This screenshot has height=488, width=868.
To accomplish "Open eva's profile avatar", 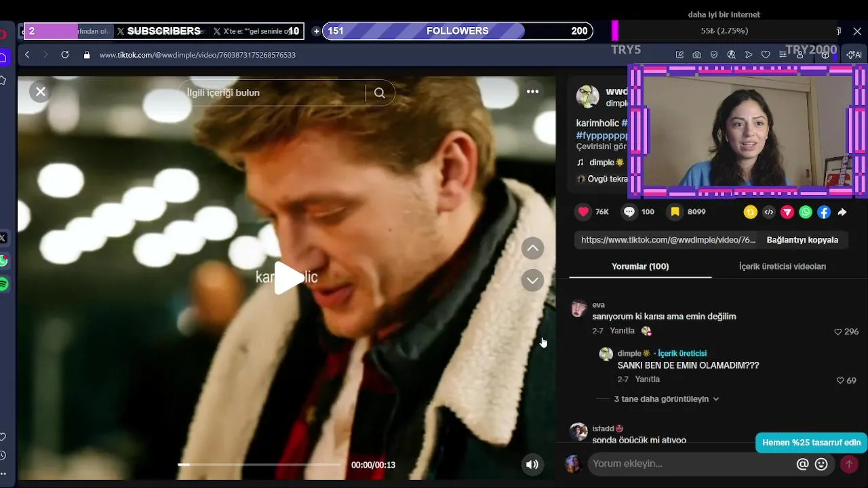I will [x=578, y=308].
